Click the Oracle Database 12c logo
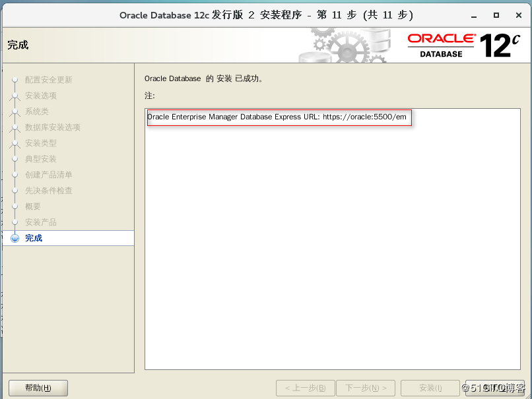The height and width of the screenshot is (399, 532). [463, 45]
